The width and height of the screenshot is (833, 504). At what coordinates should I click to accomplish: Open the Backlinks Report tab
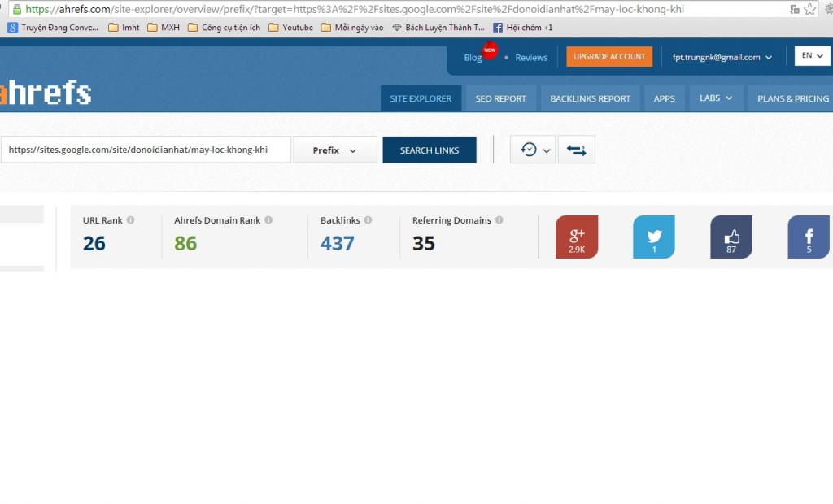(591, 98)
